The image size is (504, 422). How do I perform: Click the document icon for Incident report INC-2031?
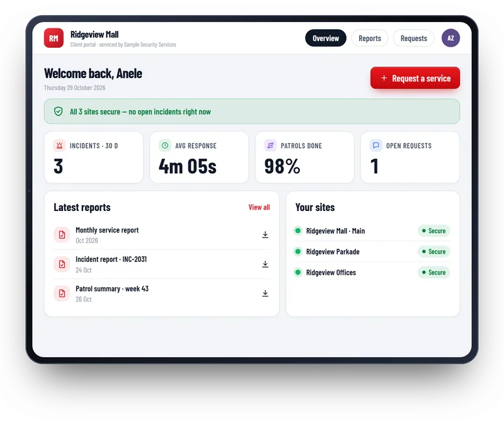62,264
